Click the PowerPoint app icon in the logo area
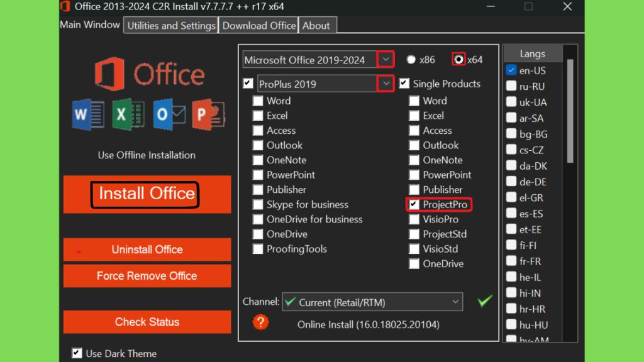The width and height of the screenshot is (644, 362). [209, 114]
